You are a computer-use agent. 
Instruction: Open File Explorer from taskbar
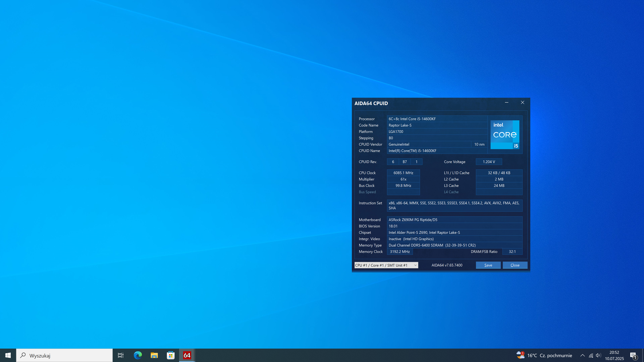click(154, 355)
